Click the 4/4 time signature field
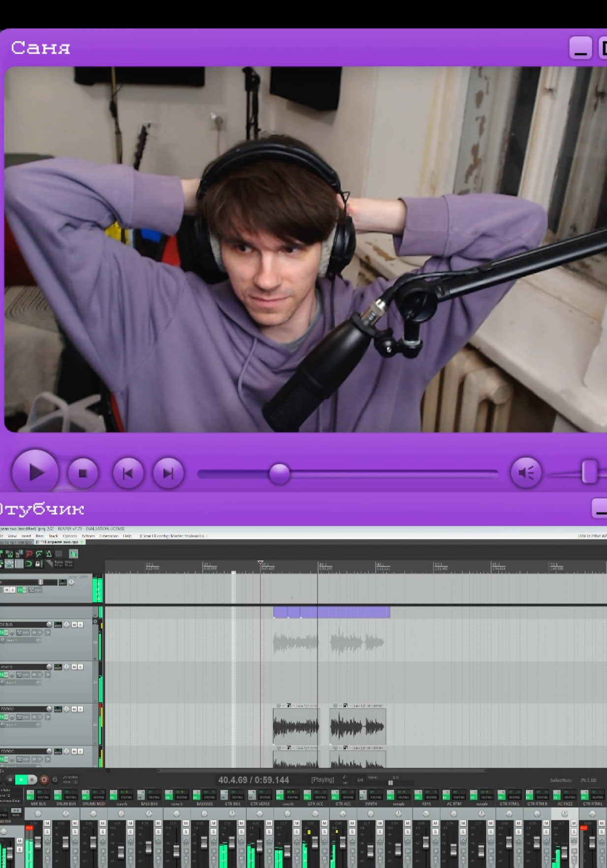 click(x=360, y=780)
